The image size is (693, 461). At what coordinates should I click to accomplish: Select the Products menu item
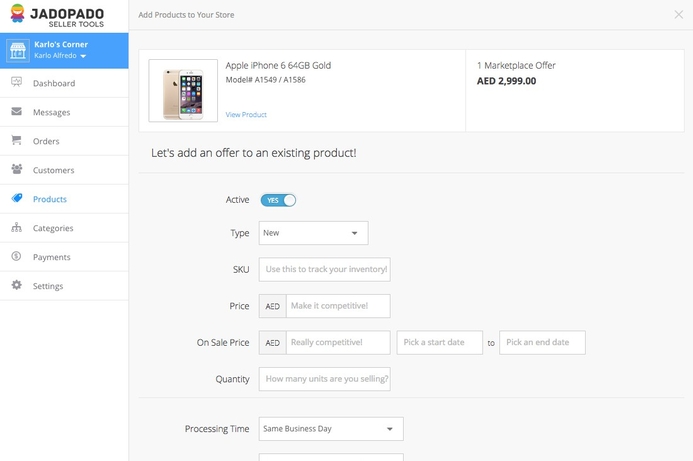click(x=64, y=199)
